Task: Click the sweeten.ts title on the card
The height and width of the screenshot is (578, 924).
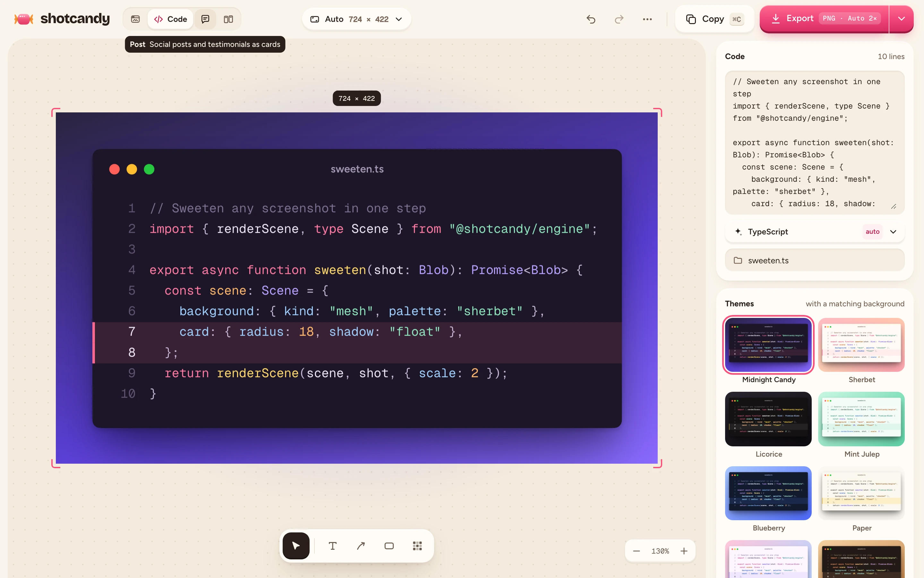Action: [357, 169]
